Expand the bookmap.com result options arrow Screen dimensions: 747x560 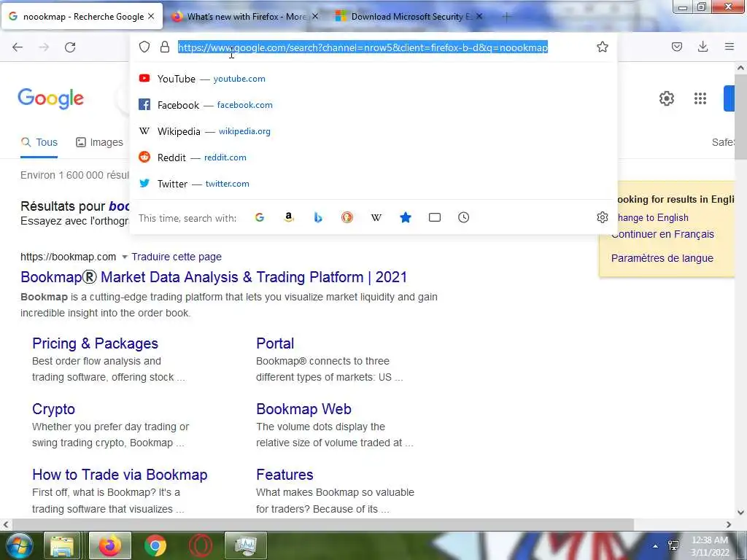(124, 257)
